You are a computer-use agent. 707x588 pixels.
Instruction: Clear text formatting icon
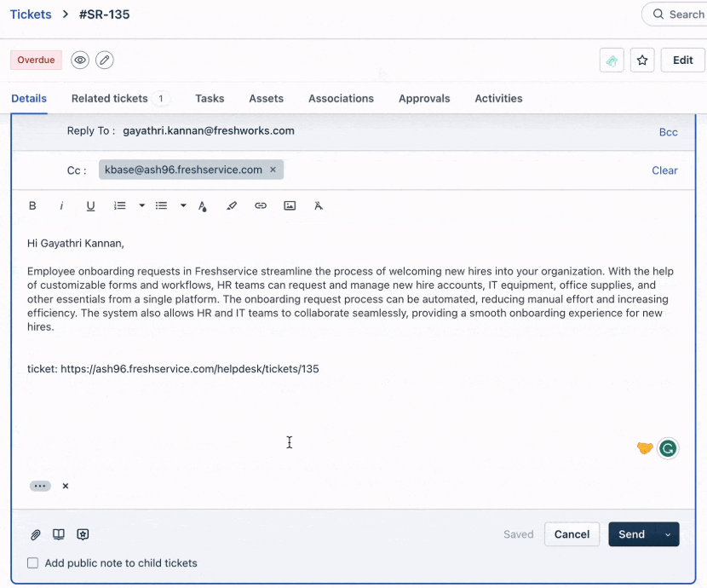click(319, 206)
